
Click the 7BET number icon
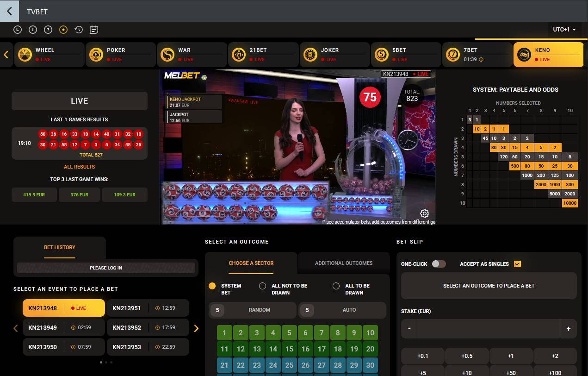tap(452, 55)
